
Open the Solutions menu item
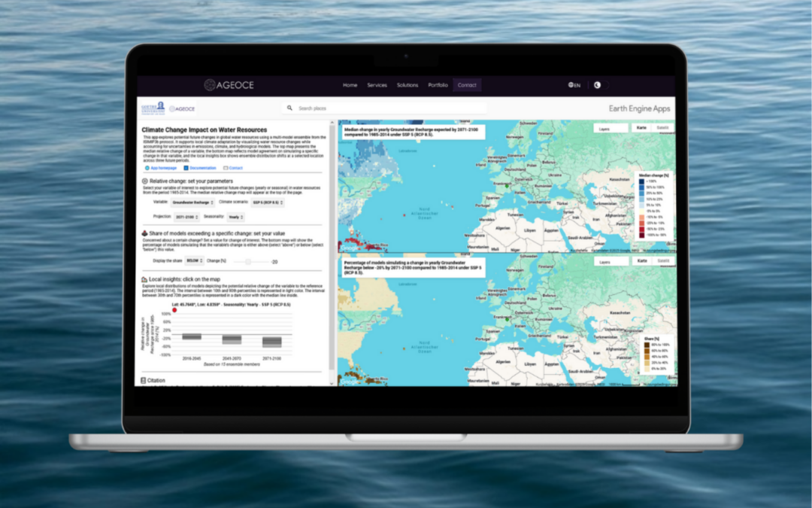point(408,85)
